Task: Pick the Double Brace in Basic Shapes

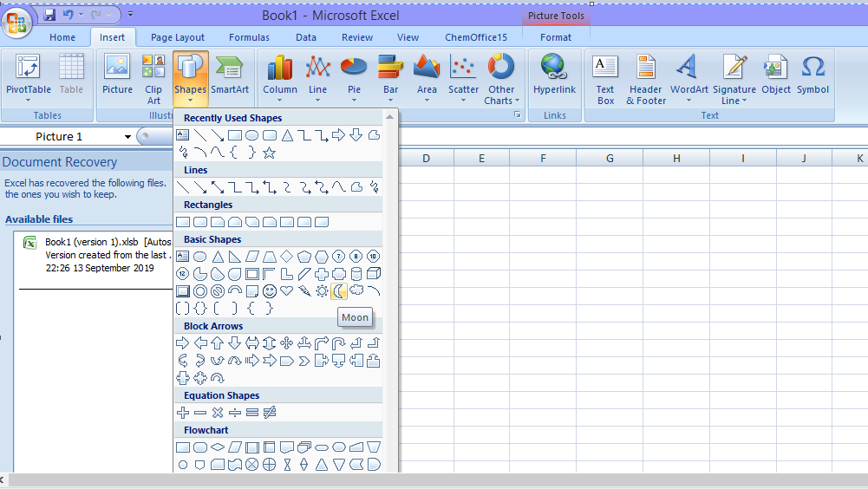Action: [200, 309]
